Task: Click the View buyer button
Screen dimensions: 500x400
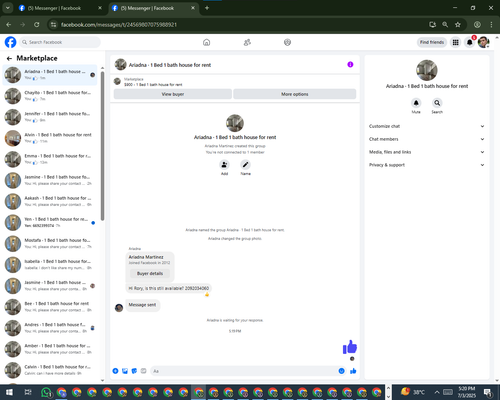Action: coord(173,94)
